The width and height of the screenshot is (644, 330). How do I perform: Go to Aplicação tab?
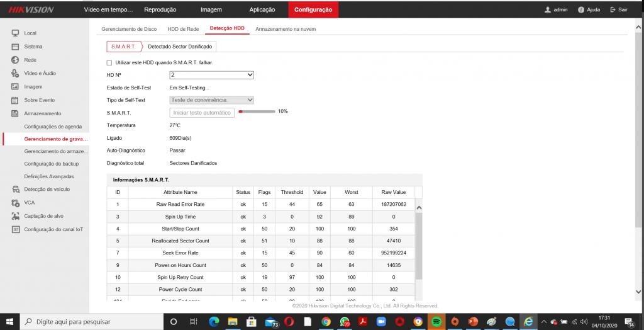[262, 10]
